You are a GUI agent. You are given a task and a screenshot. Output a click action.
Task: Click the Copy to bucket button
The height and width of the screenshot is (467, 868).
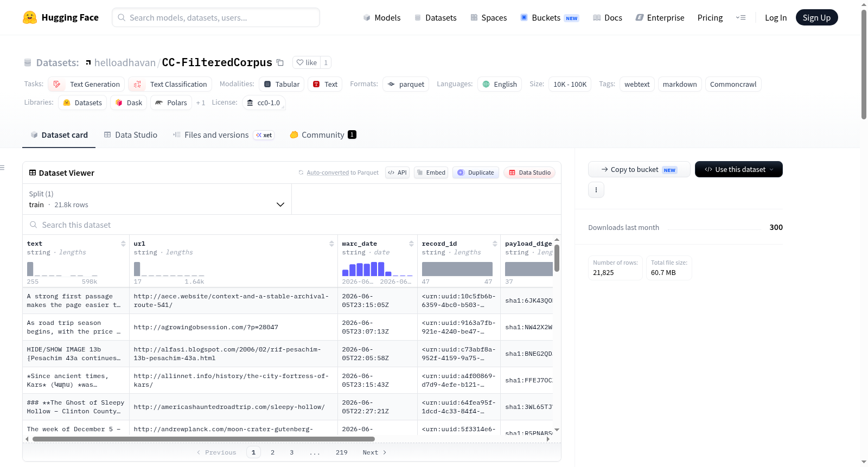(639, 169)
